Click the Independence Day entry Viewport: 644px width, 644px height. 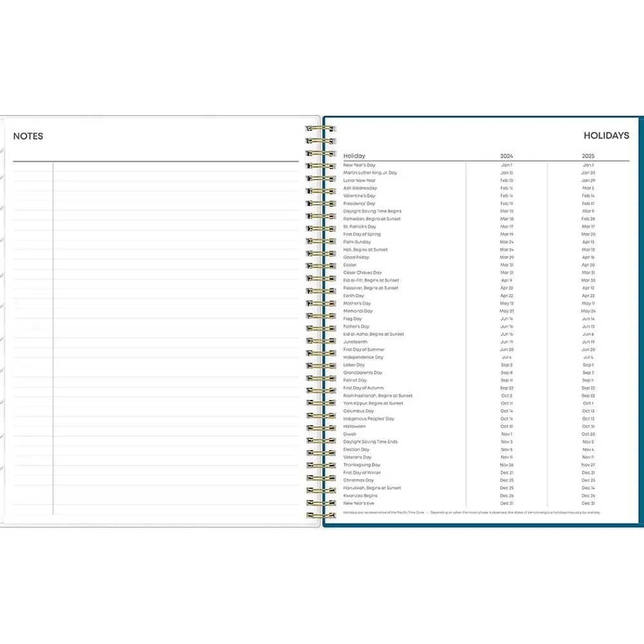point(363,357)
